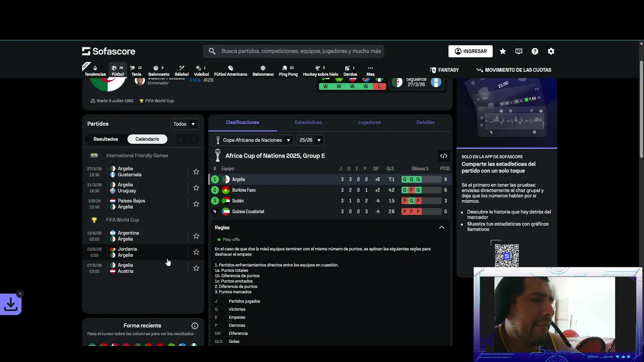Favorite the Jordania vs Argelia match
Image resolution: width=644 pixels, height=362 pixels.
coord(196,252)
